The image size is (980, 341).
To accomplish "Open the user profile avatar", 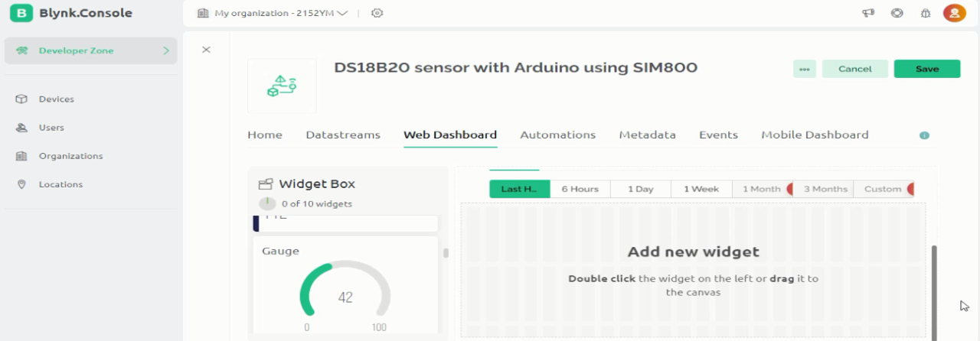I will pos(954,13).
